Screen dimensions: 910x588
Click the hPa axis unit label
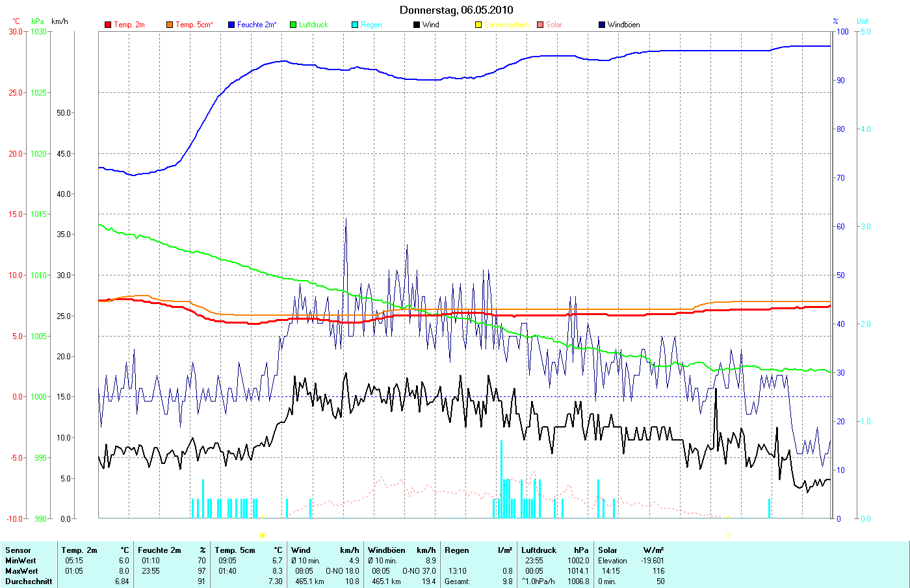[38, 21]
